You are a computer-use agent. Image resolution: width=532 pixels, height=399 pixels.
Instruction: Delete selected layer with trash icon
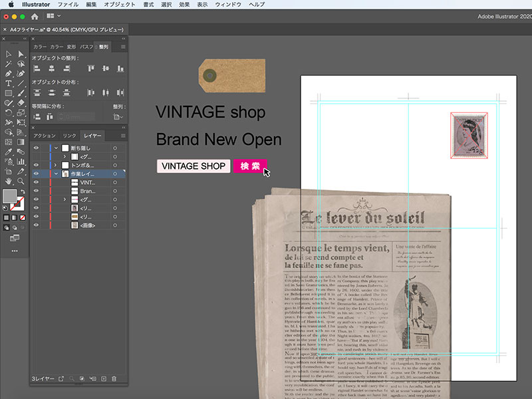tap(114, 378)
